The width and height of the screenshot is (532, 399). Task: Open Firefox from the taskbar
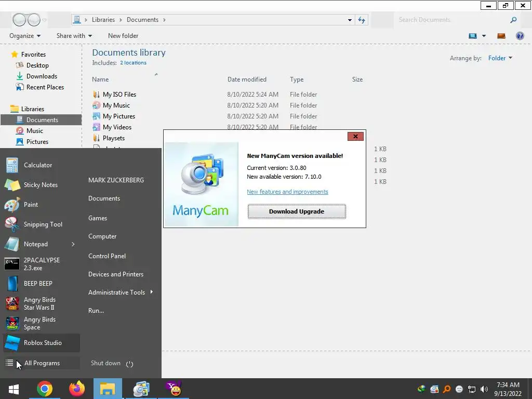(77, 389)
